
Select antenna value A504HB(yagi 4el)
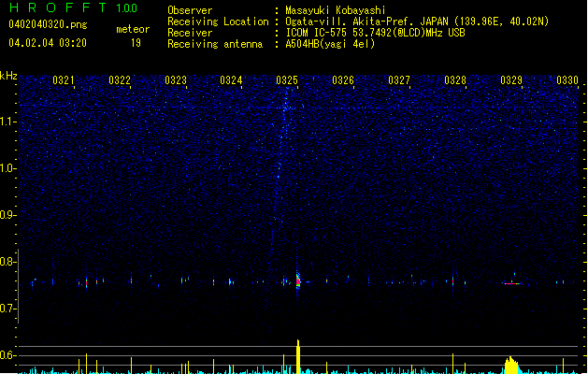[330, 44]
